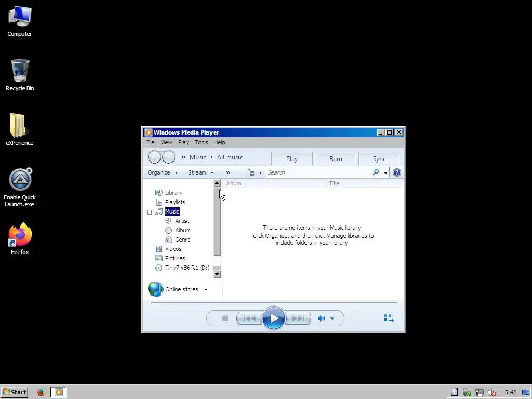Screen dimensions: 532x399
Task: Select Album under Music
Action: (x=182, y=230)
